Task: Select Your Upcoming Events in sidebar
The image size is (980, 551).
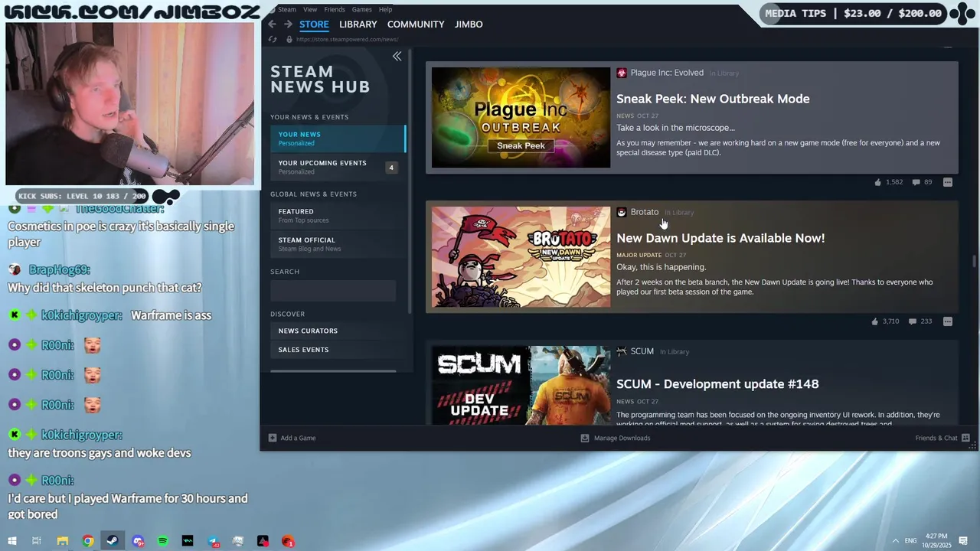Action: pos(338,167)
